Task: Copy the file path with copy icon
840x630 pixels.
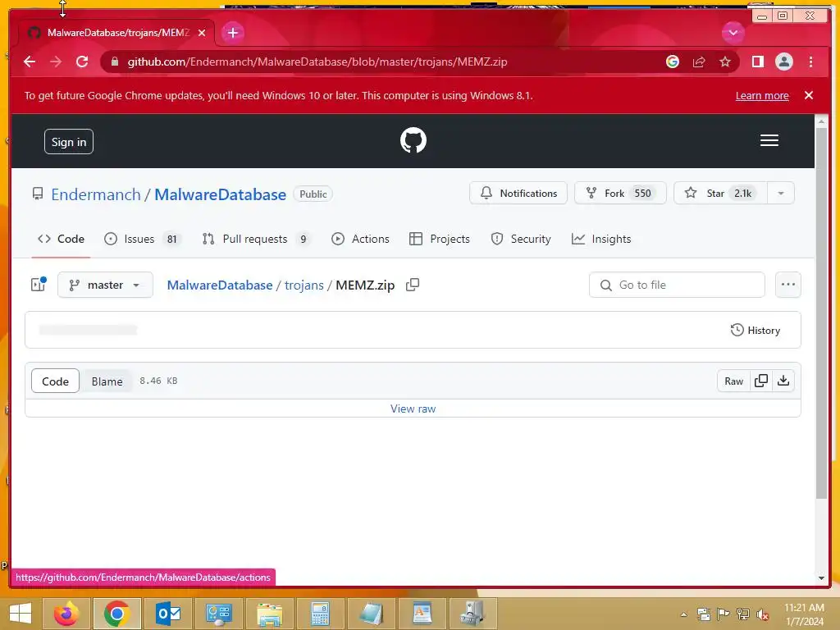Action: 413,285
